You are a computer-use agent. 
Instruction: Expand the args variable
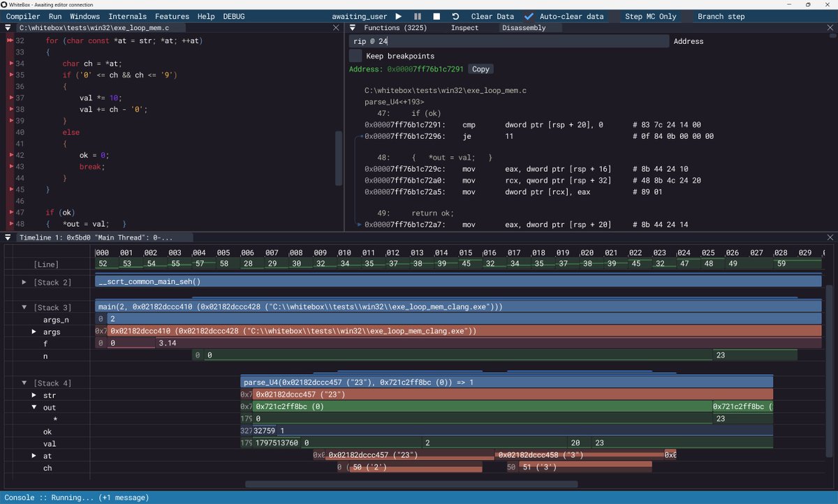[x=34, y=332]
